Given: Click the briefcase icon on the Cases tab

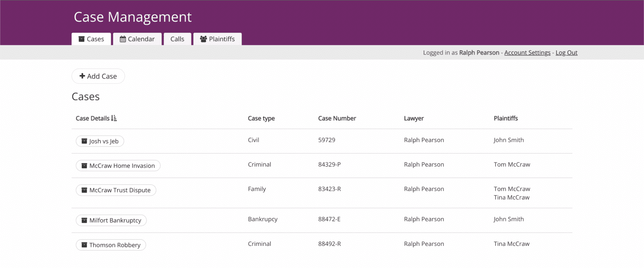Looking at the screenshot, I should pyautogui.click(x=82, y=39).
